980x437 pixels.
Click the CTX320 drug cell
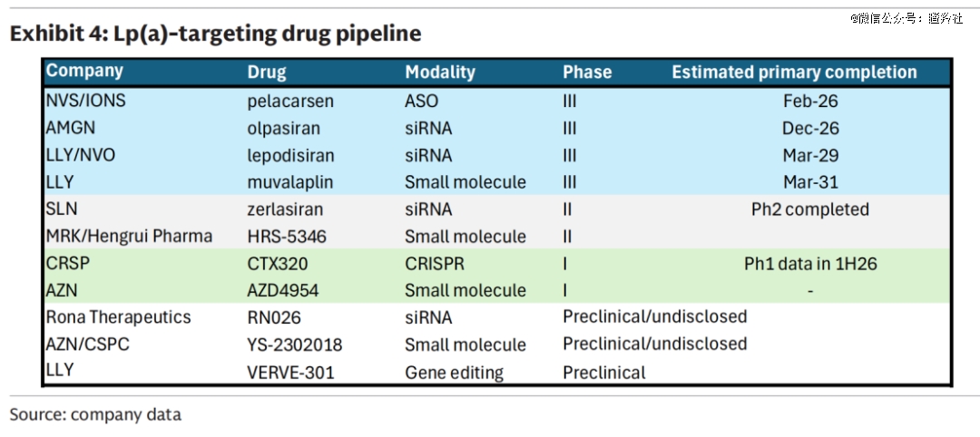pyautogui.click(x=278, y=264)
